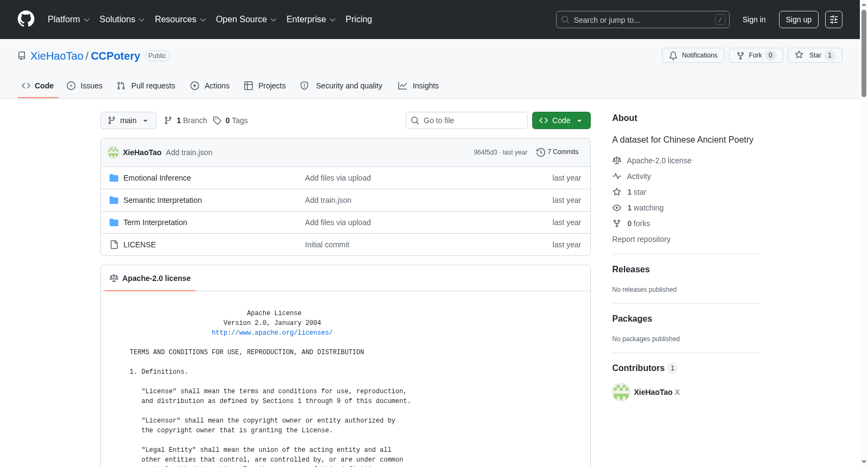Expand the Open Source menu
This screenshot has width=868, height=467.
[246, 20]
